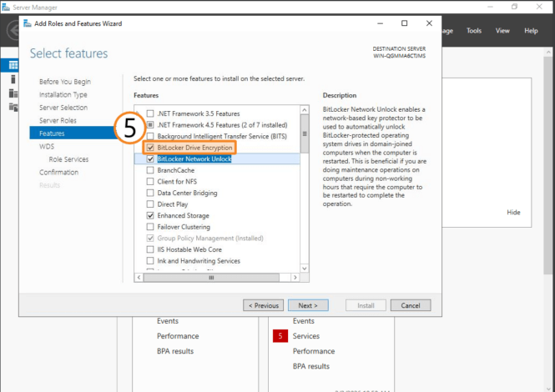Click the Hide link in Server Manager
This screenshot has height=392, width=555.
[x=513, y=213]
